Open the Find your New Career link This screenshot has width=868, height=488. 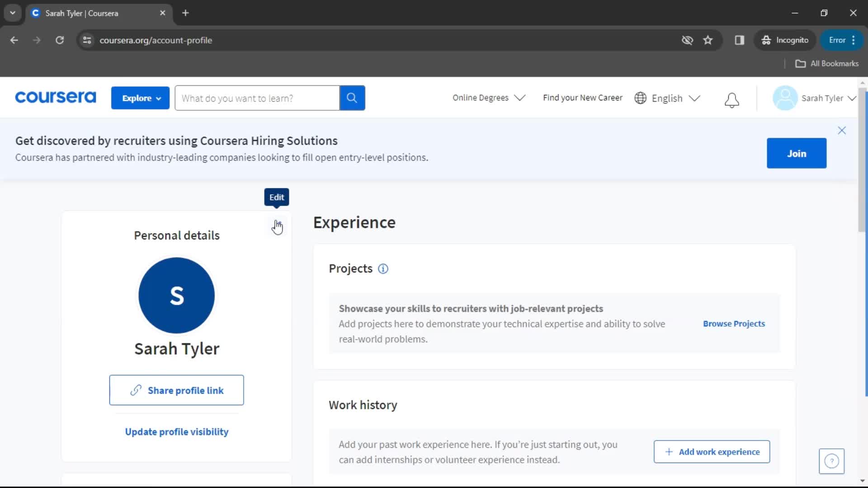click(x=582, y=98)
